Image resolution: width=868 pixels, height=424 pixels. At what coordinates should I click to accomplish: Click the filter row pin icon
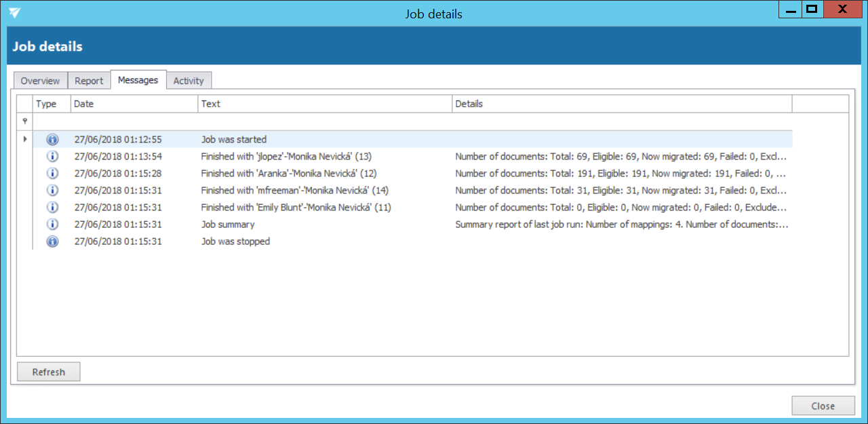coord(25,121)
